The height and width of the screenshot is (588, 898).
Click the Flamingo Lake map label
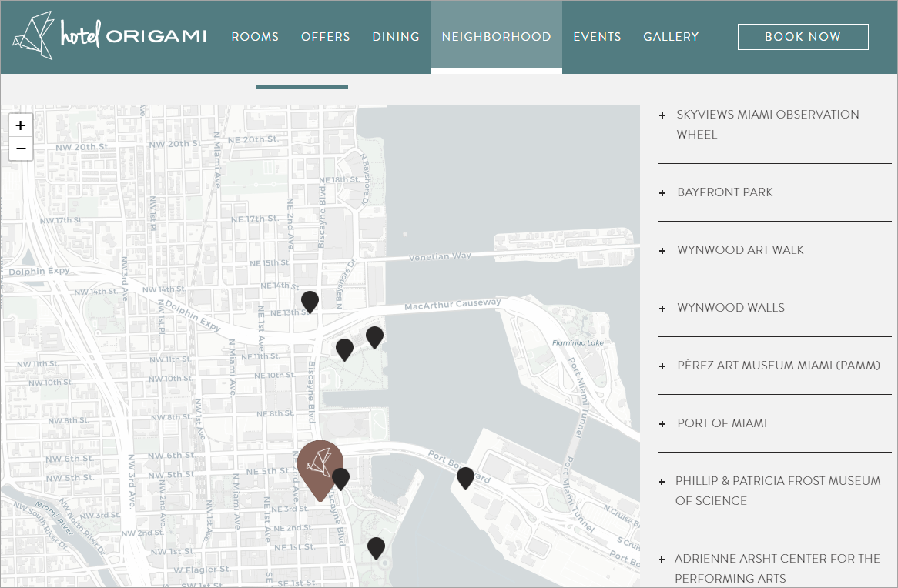578,342
